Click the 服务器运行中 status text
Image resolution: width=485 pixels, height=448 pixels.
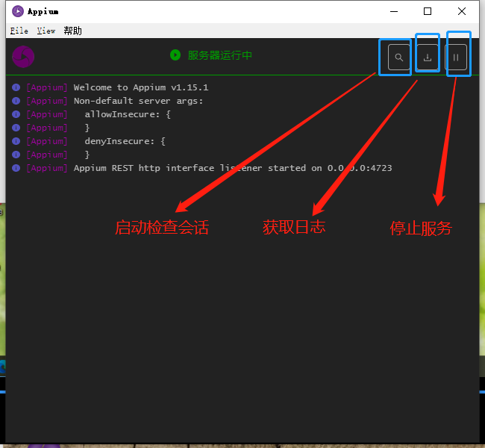tap(220, 55)
